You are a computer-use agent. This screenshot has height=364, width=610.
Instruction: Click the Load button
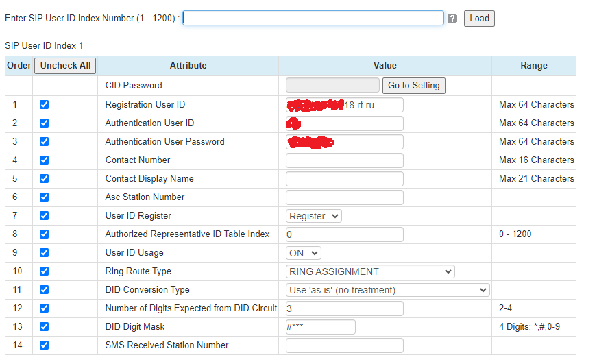[x=479, y=19]
